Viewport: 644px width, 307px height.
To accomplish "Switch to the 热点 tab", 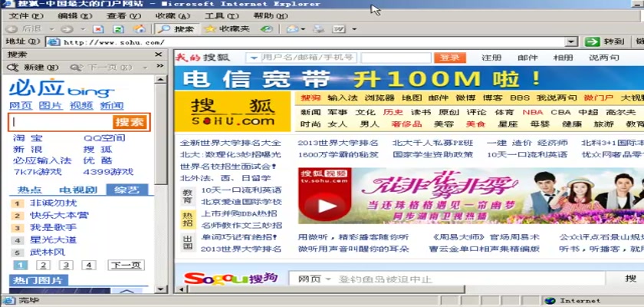I will coord(30,190).
